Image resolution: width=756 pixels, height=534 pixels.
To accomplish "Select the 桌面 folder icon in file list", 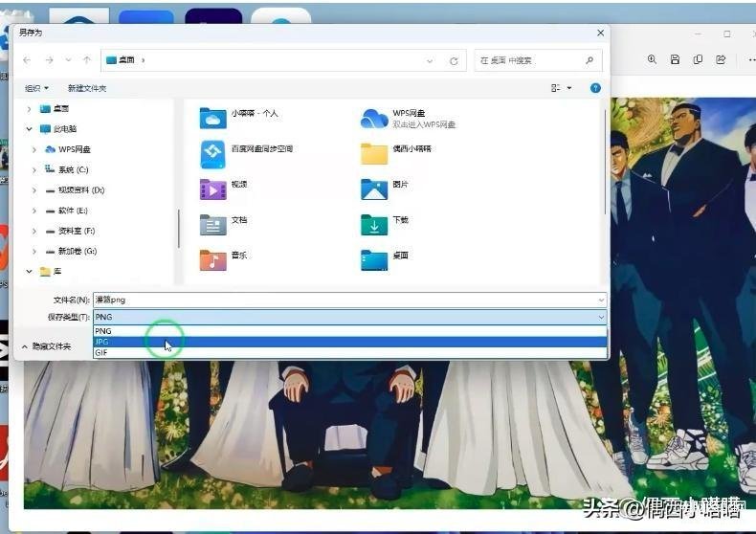I will pos(374,260).
